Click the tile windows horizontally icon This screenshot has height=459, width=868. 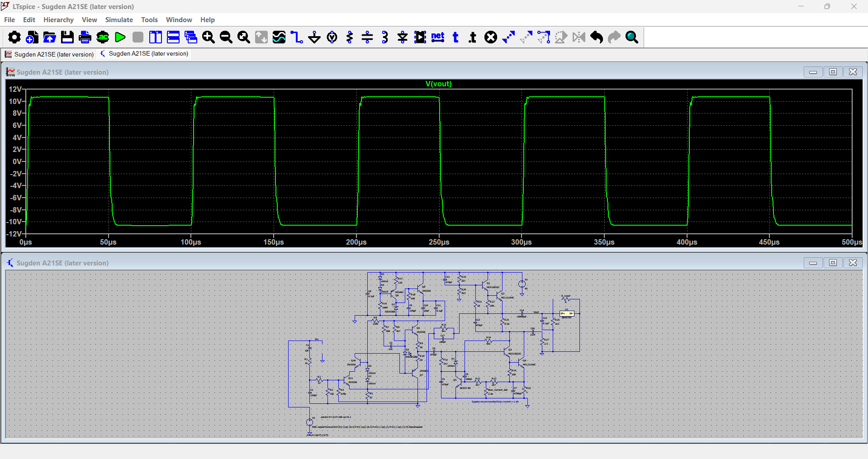(173, 37)
